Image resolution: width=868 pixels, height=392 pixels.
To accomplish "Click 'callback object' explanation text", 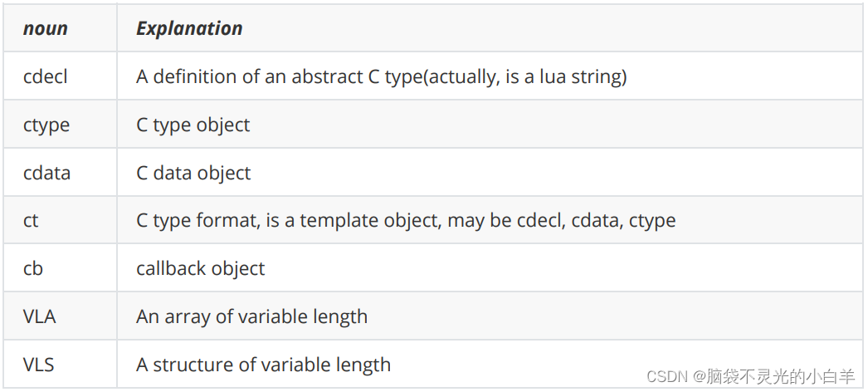I will click(201, 268).
